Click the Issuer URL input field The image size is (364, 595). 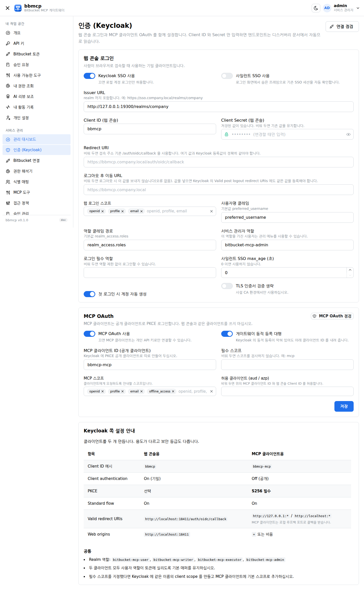218,107
